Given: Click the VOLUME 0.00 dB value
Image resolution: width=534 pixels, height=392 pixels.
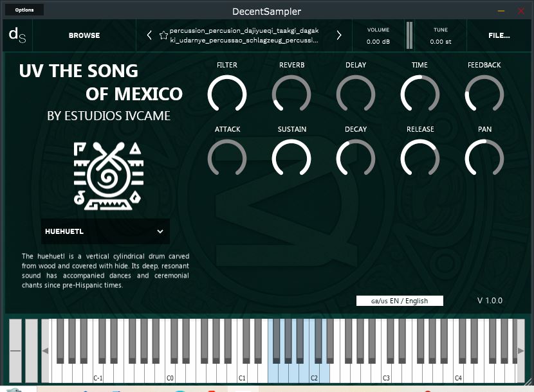Looking at the screenshot, I should [378, 42].
